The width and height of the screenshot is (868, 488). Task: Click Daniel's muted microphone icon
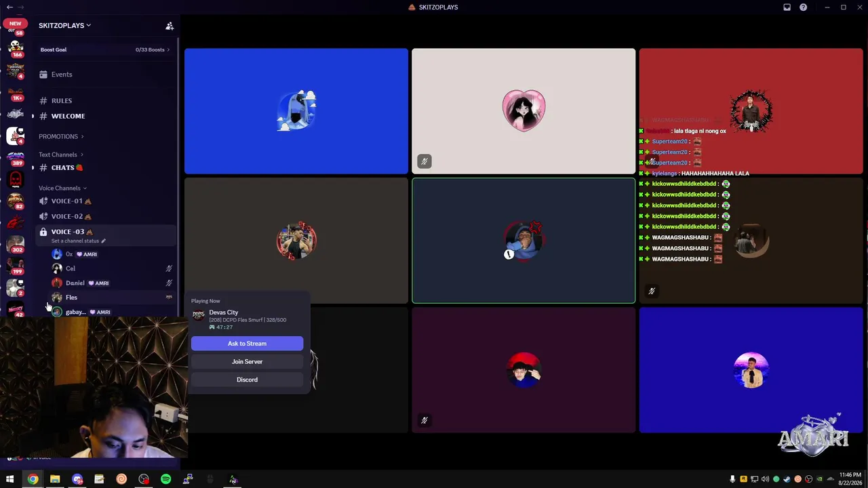[169, 283]
